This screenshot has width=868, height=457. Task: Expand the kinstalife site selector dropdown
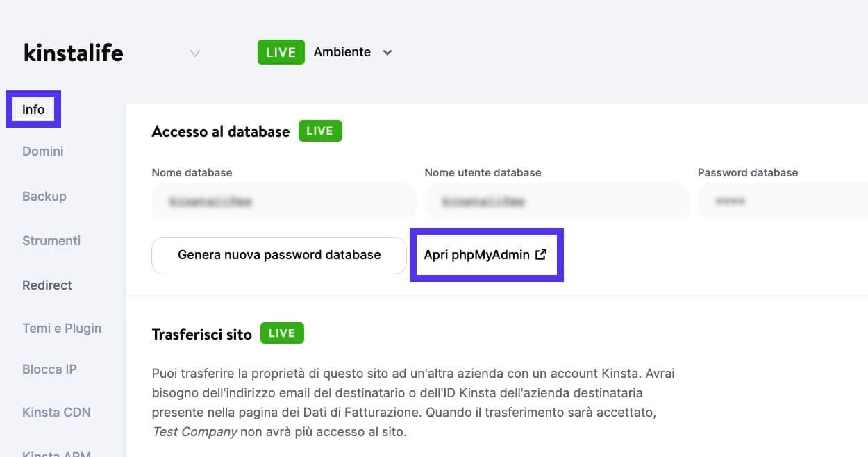(x=195, y=53)
